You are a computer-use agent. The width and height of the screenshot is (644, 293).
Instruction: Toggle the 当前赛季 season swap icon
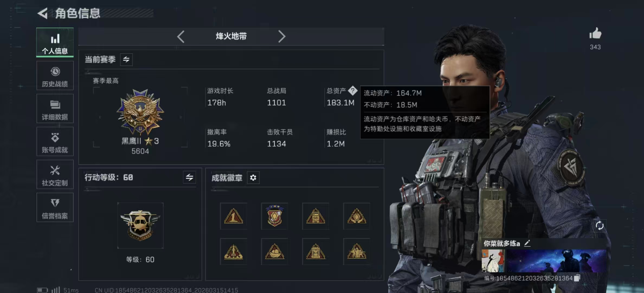[x=126, y=59]
